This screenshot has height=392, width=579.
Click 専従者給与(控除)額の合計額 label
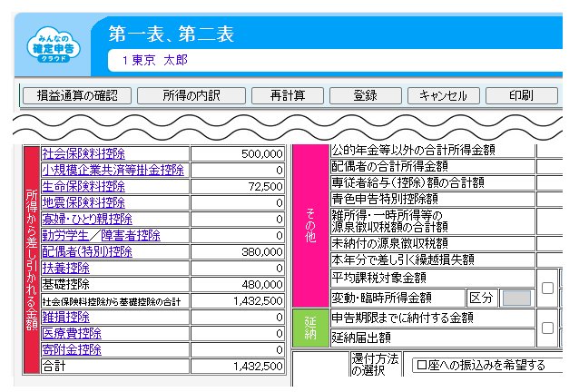pyautogui.click(x=407, y=182)
